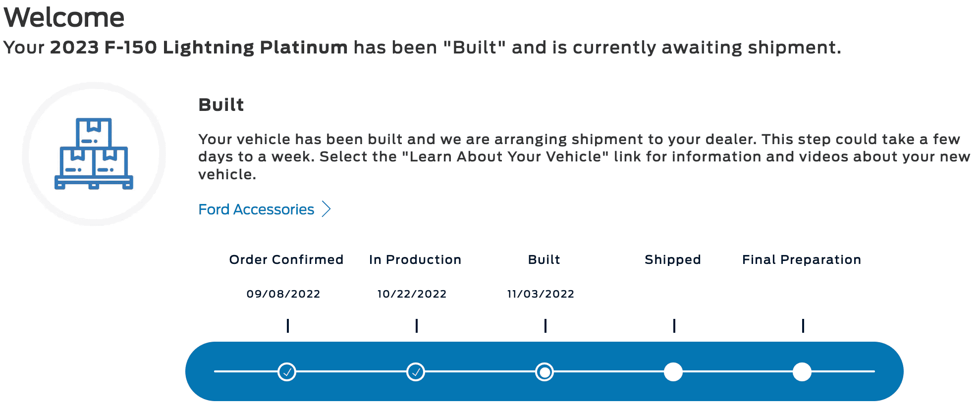Click the 10/22/2022 production date

[x=412, y=294]
